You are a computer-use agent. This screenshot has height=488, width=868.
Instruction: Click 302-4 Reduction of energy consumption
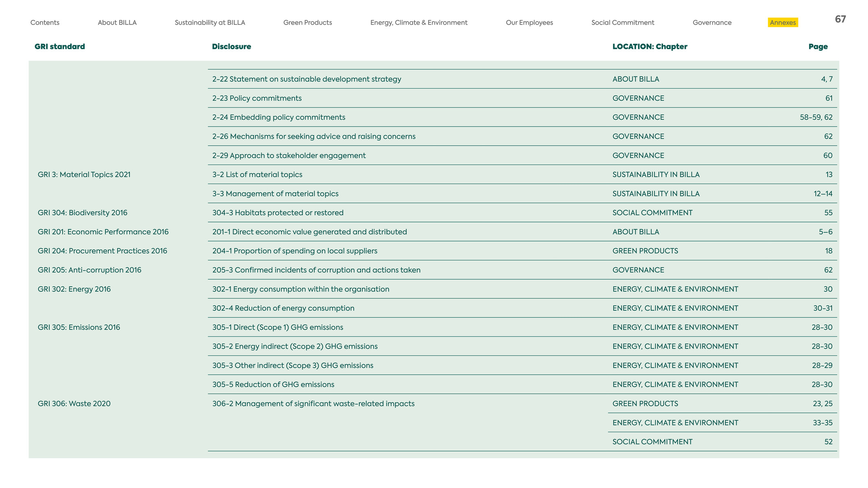(283, 308)
